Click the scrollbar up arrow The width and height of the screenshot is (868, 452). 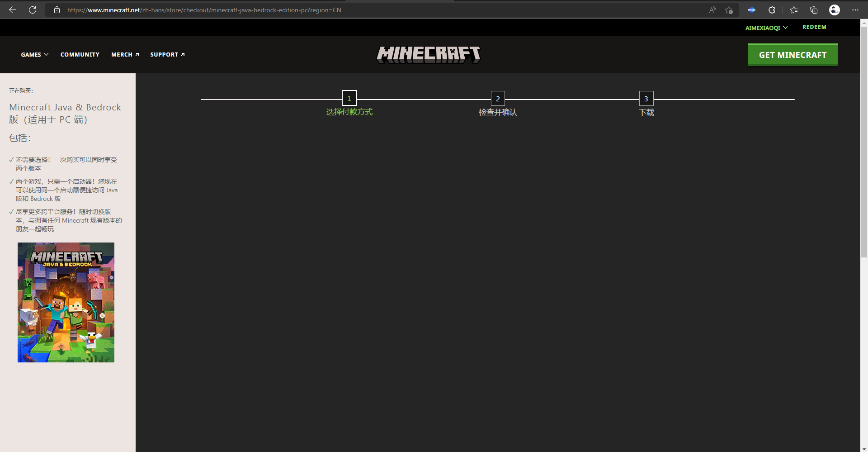coord(864,22)
